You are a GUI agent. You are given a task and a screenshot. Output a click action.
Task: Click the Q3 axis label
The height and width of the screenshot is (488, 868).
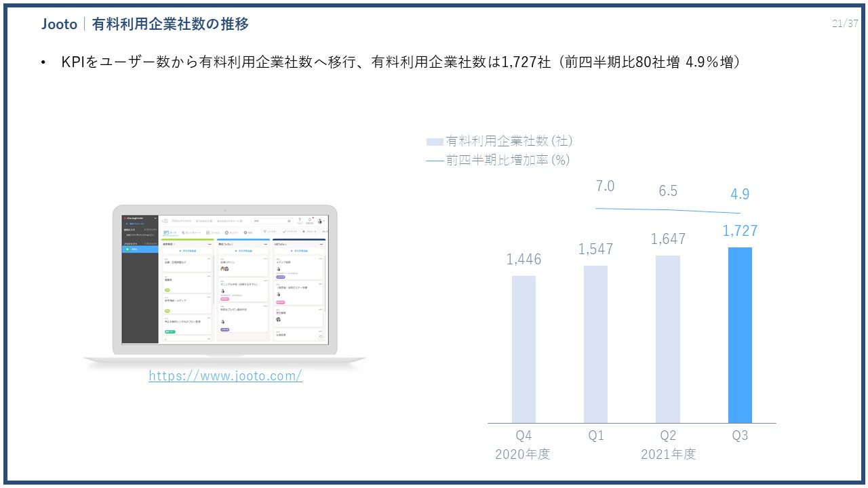[740, 435]
